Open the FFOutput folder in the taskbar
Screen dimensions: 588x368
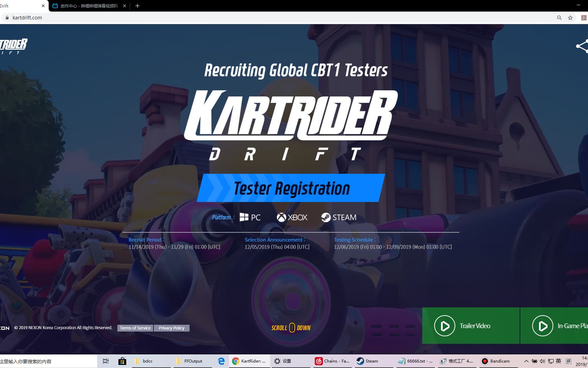pyautogui.click(x=193, y=361)
